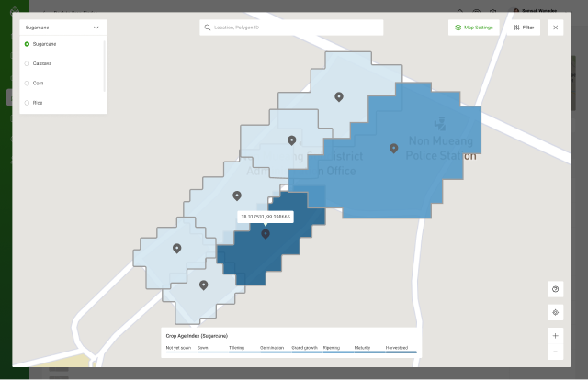Screen dimensions: 588x380
Task: Click the coordinates tooltip above the pin
Action: click(x=266, y=217)
